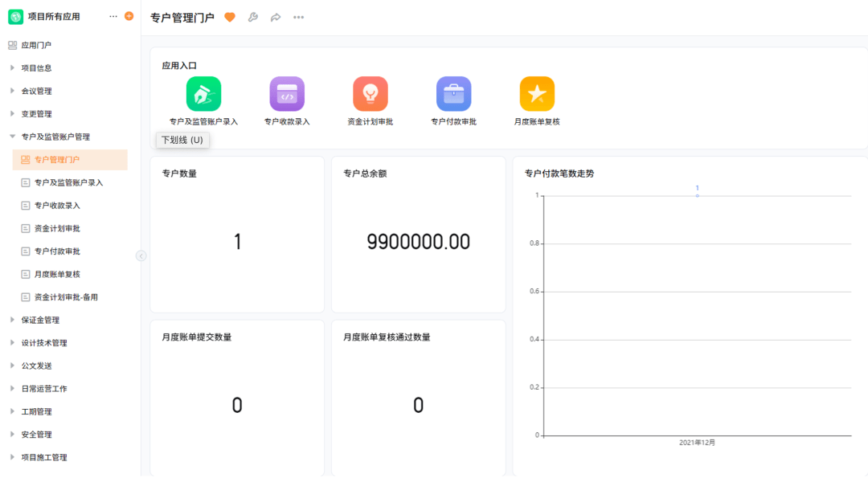Select 专户管理门户 in the sidebar
868x478 pixels.
pos(57,160)
